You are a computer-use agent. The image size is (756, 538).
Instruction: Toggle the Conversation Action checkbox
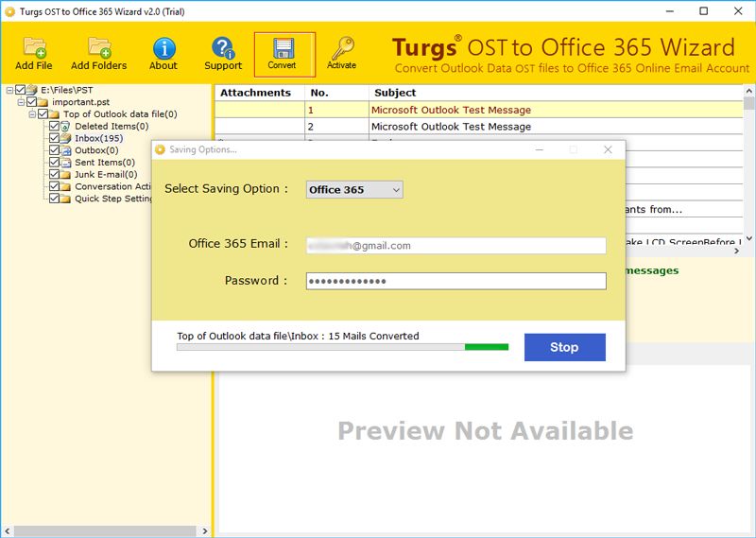tap(55, 186)
